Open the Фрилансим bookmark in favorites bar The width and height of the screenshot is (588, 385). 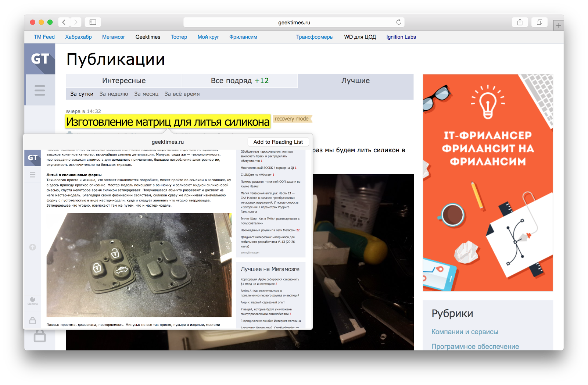[x=243, y=37]
